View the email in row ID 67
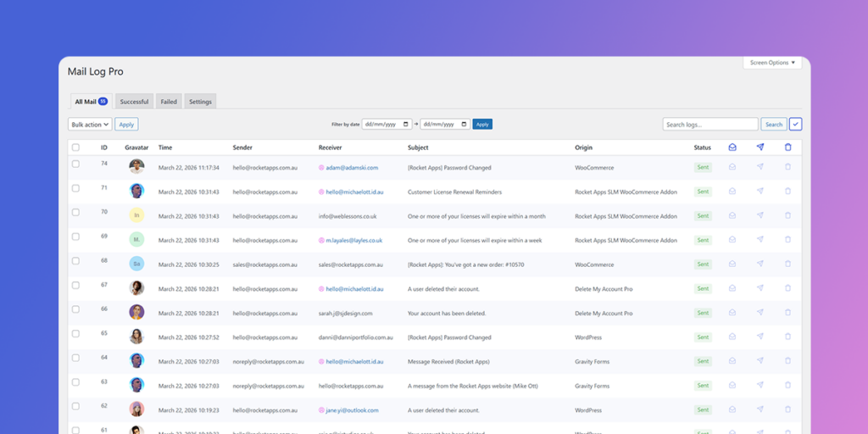Image resolution: width=868 pixels, height=434 pixels. tap(732, 288)
